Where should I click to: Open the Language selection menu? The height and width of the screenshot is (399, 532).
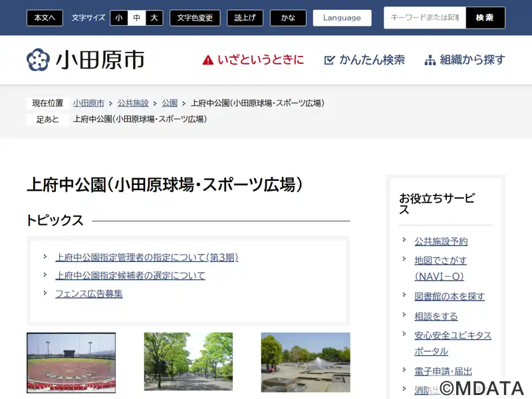click(x=342, y=18)
